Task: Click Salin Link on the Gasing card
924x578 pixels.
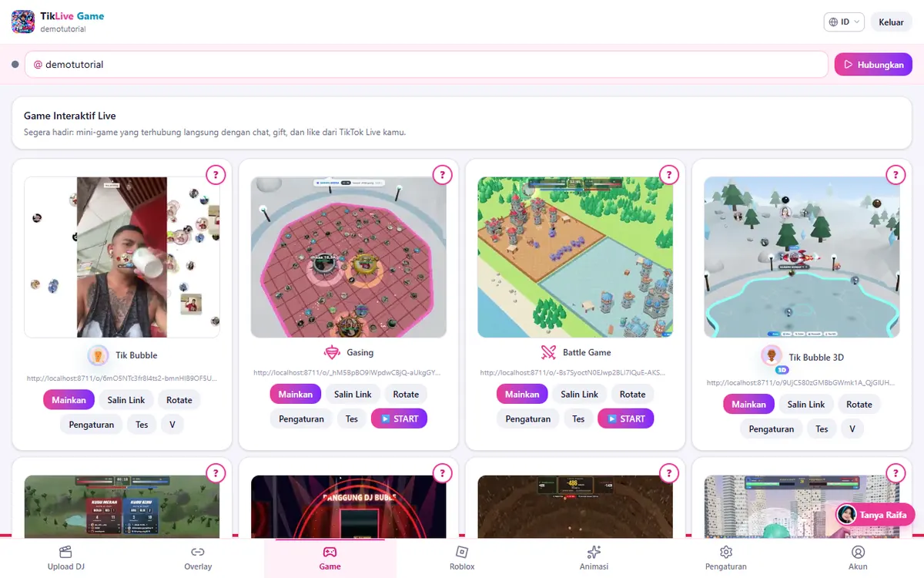Action: click(353, 394)
